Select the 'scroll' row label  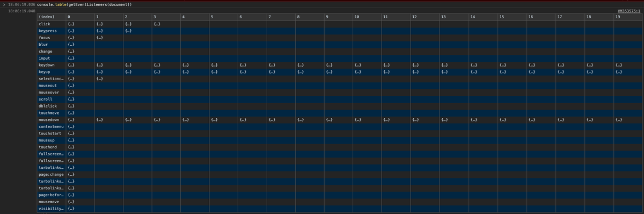click(46, 99)
